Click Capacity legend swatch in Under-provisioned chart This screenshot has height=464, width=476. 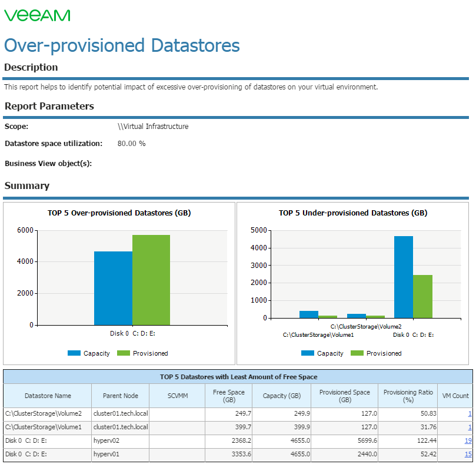pos(308,353)
